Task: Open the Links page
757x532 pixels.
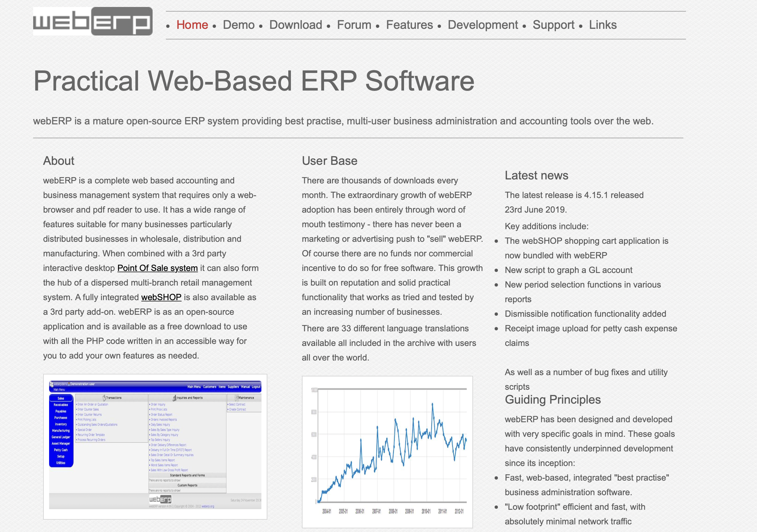Action: coord(603,25)
